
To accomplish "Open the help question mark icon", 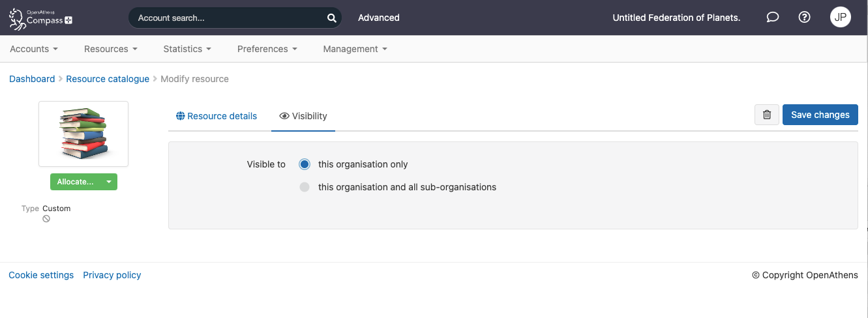I will 805,18.
